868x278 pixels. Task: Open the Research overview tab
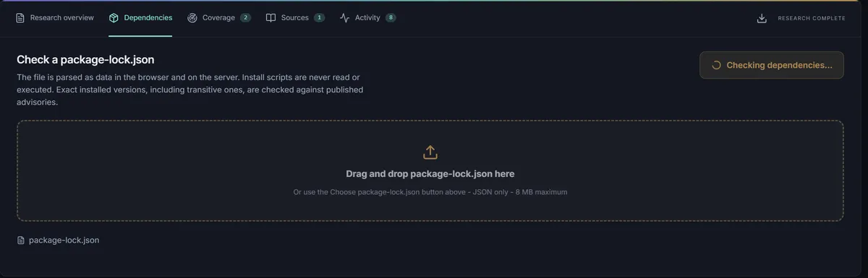pyautogui.click(x=55, y=18)
